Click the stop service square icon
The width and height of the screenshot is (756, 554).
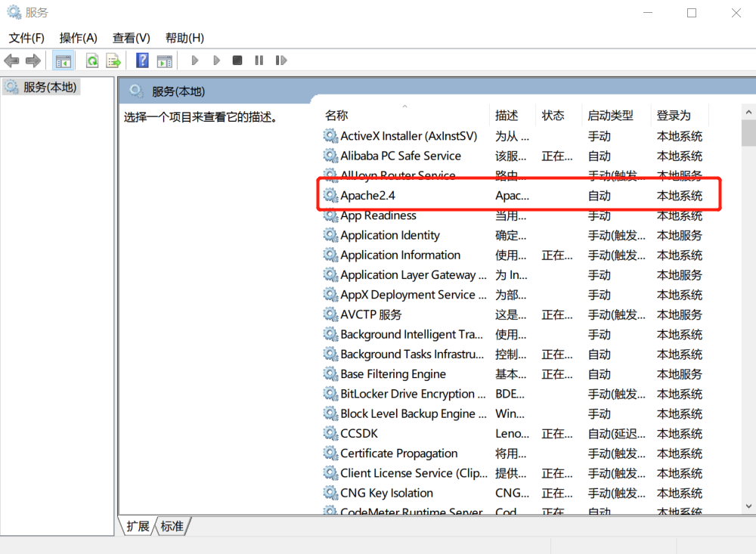pyautogui.click(x=237, y=60)
